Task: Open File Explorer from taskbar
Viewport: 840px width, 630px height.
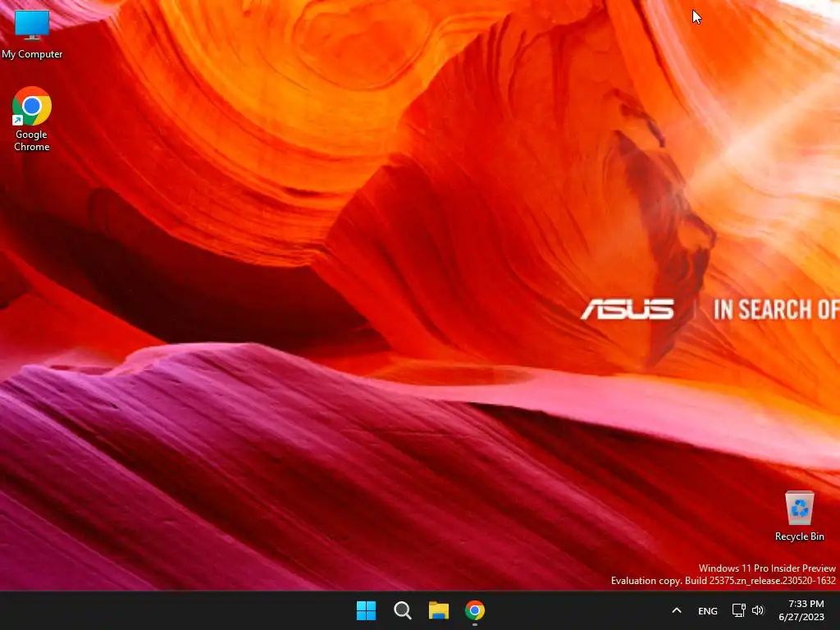Action: 438,610
